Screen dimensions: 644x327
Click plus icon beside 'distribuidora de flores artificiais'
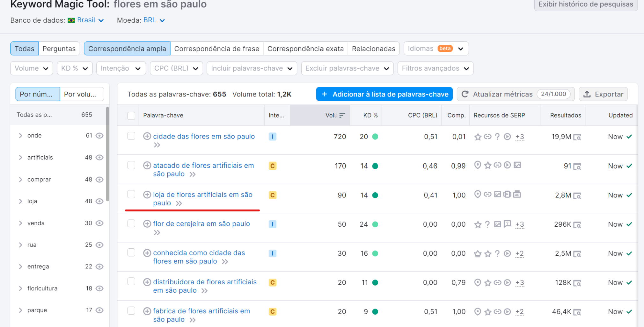(147, 282)
